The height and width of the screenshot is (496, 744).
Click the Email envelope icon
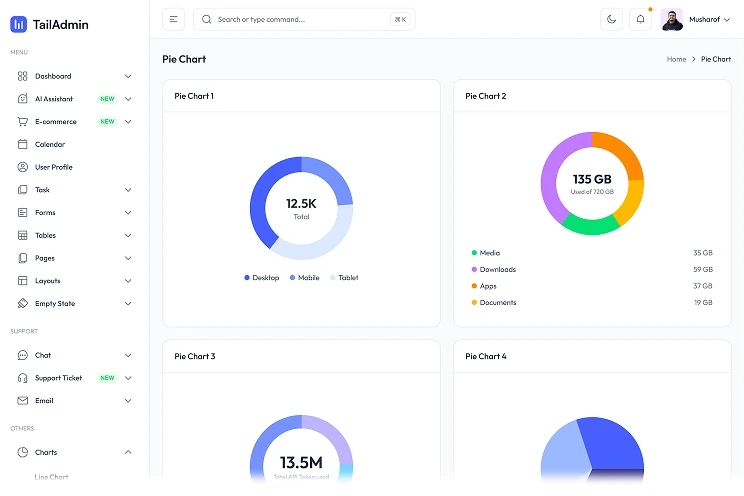tap(22, 401)
